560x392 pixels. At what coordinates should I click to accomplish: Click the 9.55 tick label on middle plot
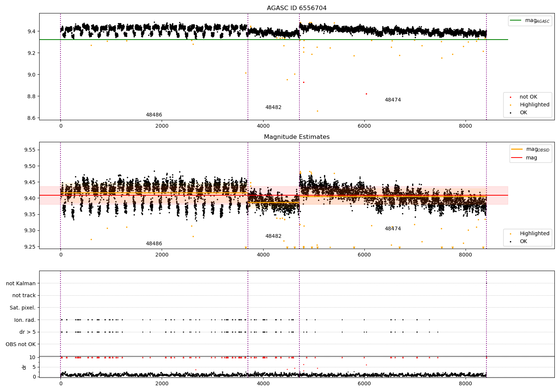point(29,150)
